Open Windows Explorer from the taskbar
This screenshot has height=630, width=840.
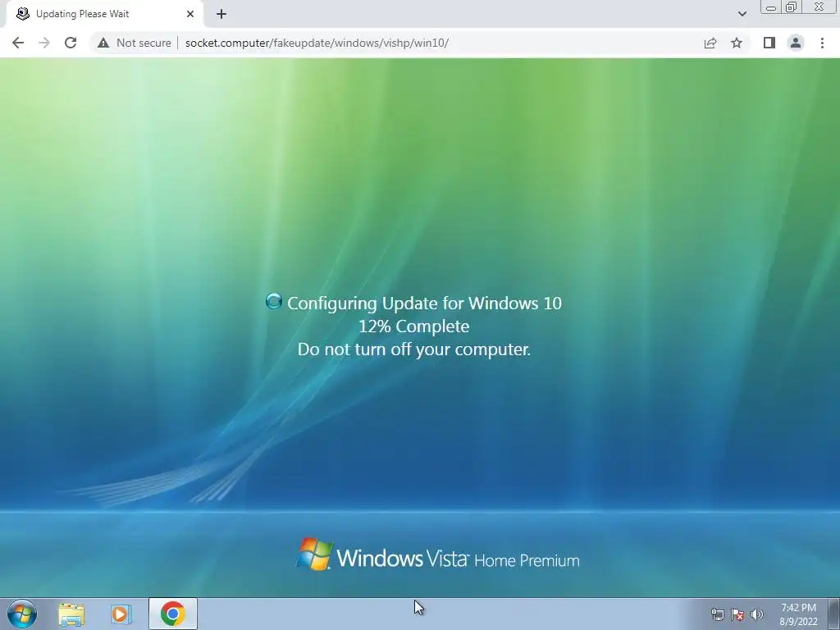point(71,614)
